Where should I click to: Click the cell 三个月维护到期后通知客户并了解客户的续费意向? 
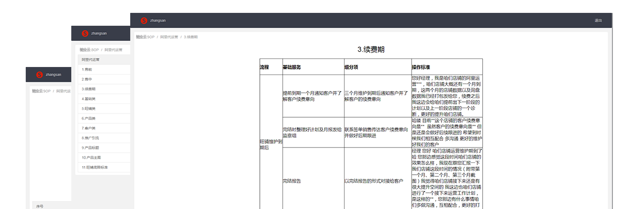coord(377,96)
